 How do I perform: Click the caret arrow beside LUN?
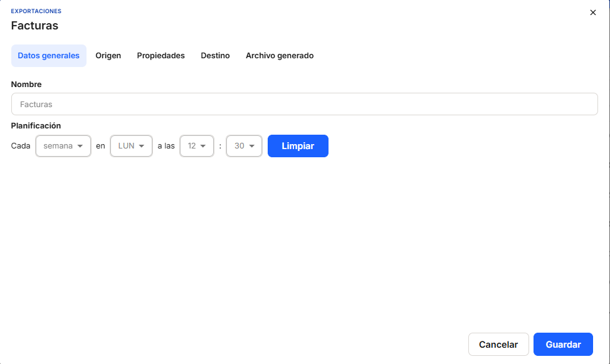[142, 146]
